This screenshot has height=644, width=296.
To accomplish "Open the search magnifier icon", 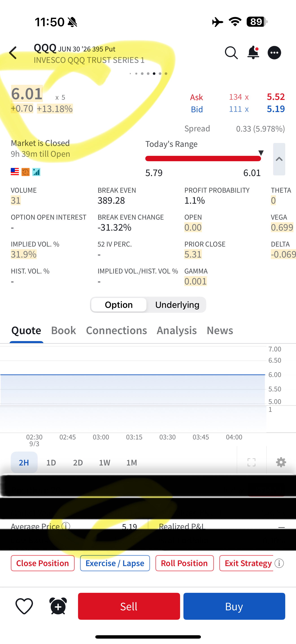I will pyautogui.click(x=231, y=53).
